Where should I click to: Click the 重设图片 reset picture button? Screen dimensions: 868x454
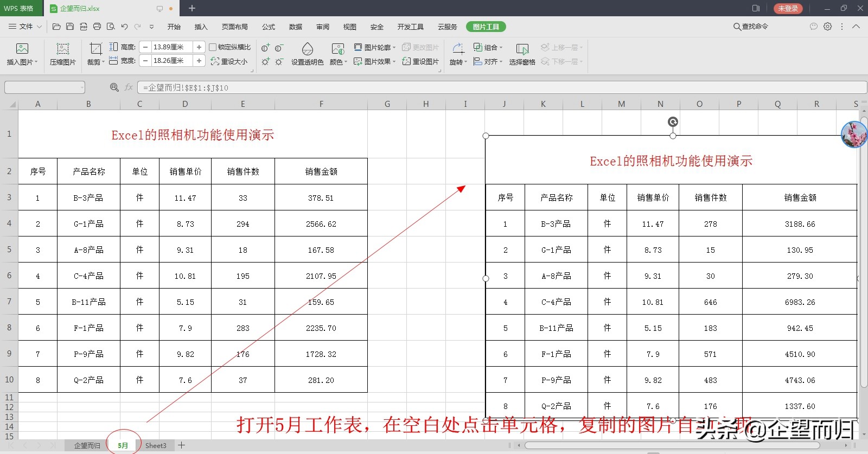pyautogui.click(x=420, y=62)
